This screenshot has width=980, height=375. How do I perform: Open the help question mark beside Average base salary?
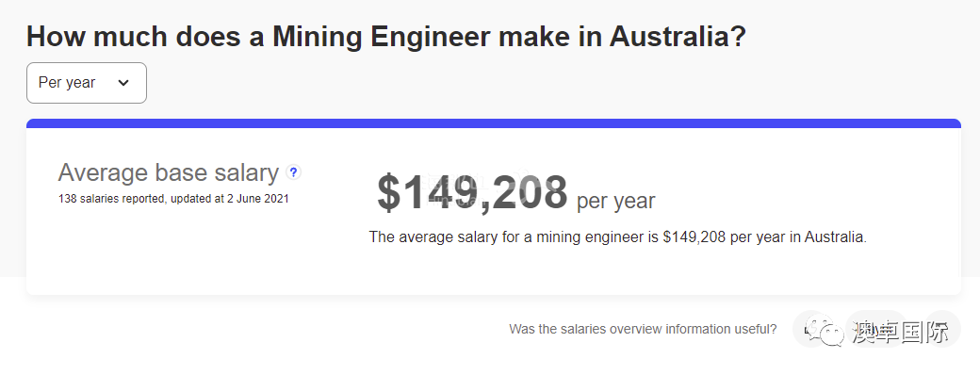click(x=293, y=172)
